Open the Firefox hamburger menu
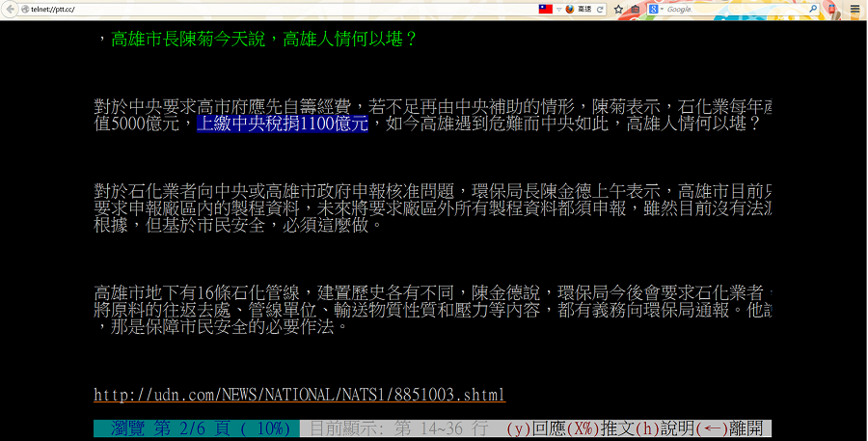 [855, 10]
